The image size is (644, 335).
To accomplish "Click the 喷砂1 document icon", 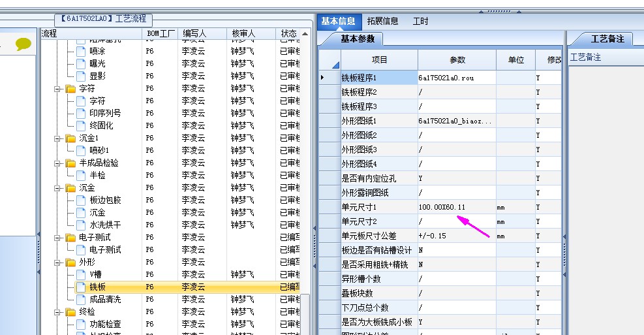I will point(81,150).
